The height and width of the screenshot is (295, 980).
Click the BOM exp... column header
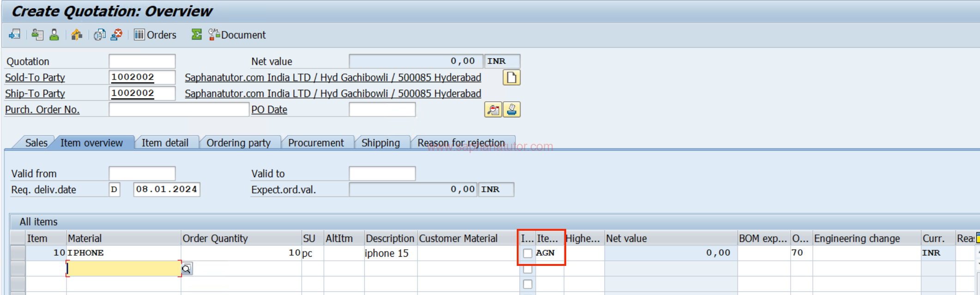(x=763, y=238)
